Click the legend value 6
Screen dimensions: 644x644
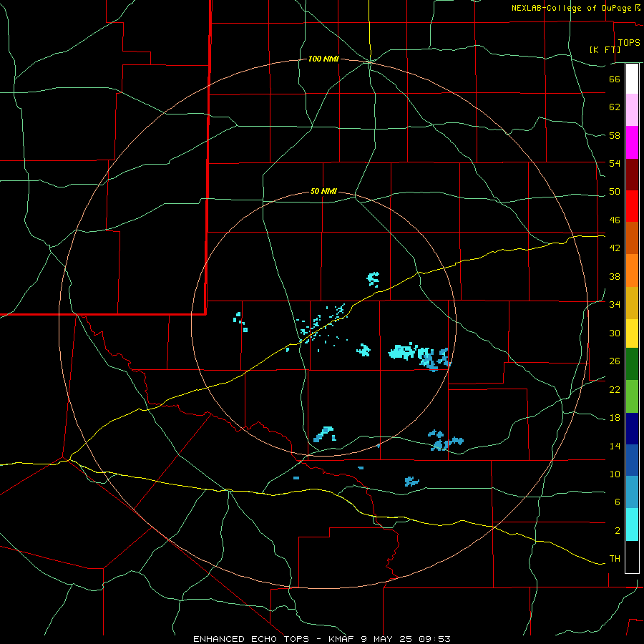click(617, 502)
